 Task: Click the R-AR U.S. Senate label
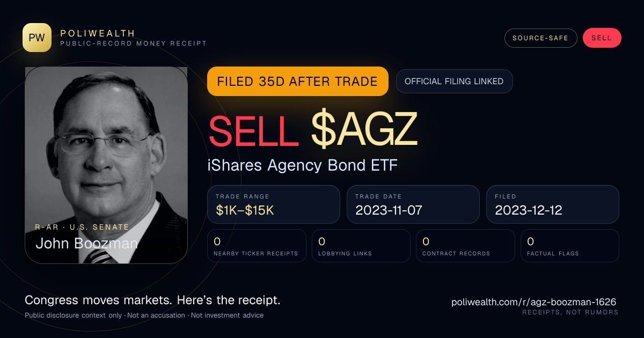[82, 227]
